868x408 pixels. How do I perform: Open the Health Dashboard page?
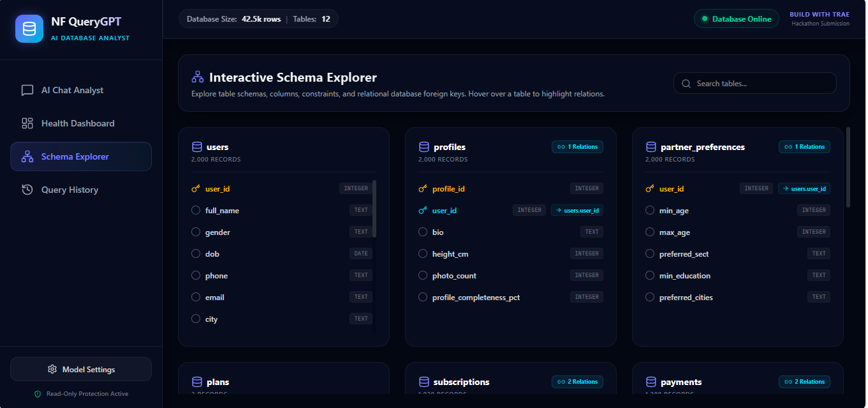click(81, 123)
